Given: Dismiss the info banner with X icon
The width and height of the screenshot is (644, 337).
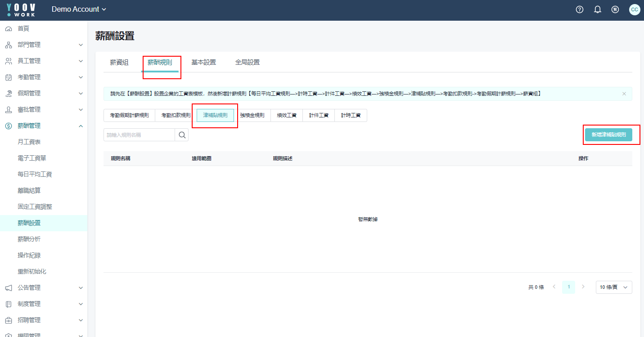Looking at the screenshot, I should [x=624, y=94].
